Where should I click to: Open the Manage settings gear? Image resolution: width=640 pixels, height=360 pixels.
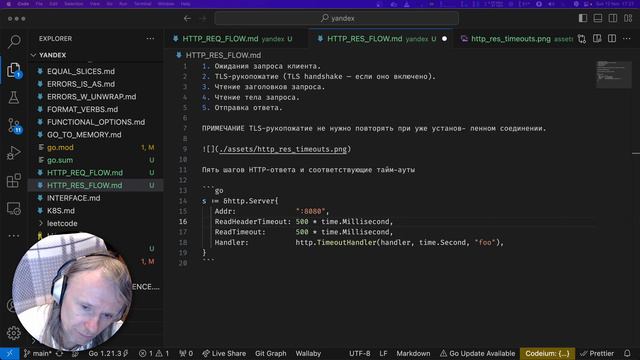tap(13, 333)
